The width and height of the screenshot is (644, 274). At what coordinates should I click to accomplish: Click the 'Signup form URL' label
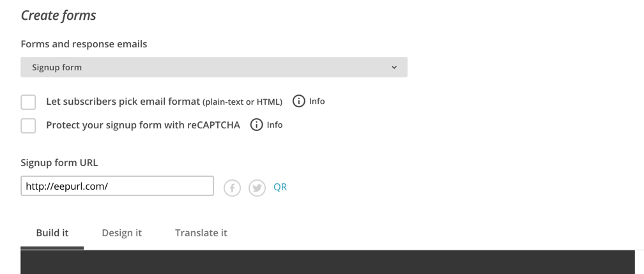pos(59,163)
